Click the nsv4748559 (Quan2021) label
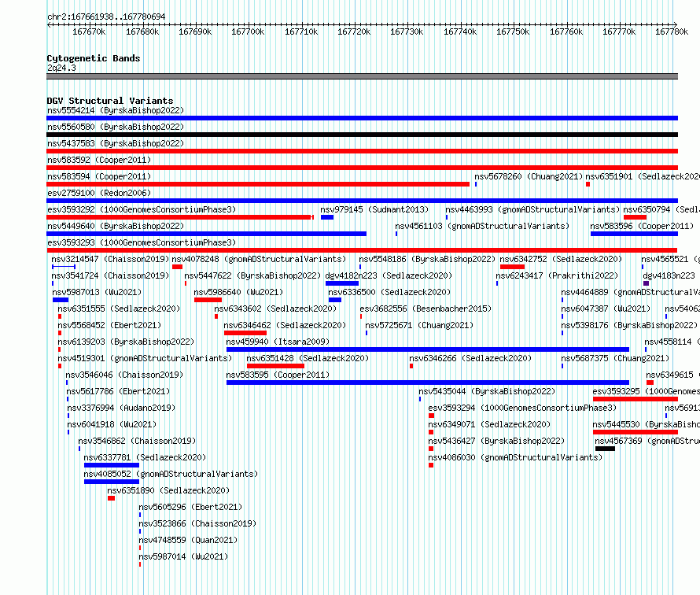 188,540
